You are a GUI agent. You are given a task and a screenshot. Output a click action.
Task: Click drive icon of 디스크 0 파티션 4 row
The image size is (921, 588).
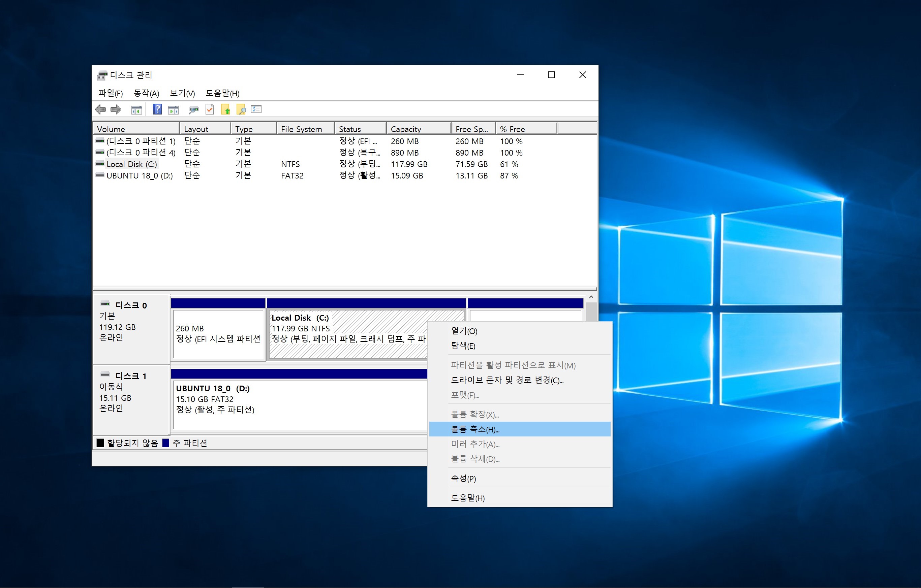tap(100, 152)
